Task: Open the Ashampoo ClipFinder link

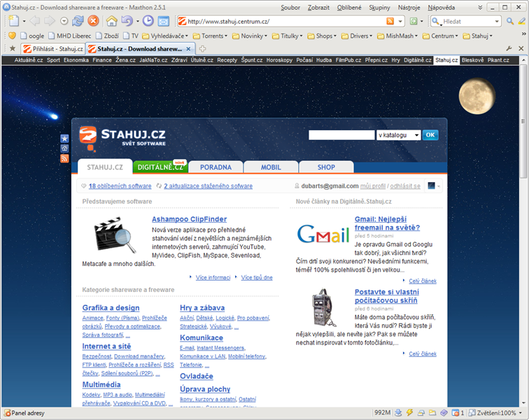Action: 189,219
